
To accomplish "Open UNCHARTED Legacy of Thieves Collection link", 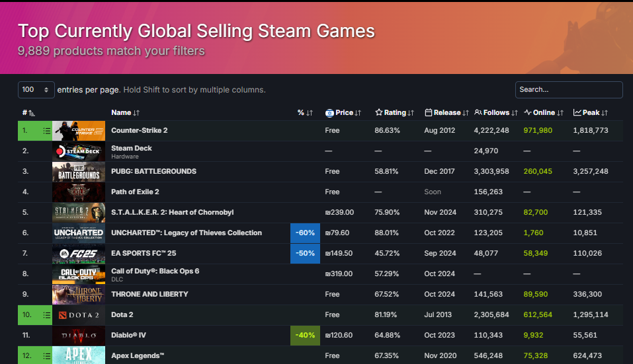I will coord(187,233).
